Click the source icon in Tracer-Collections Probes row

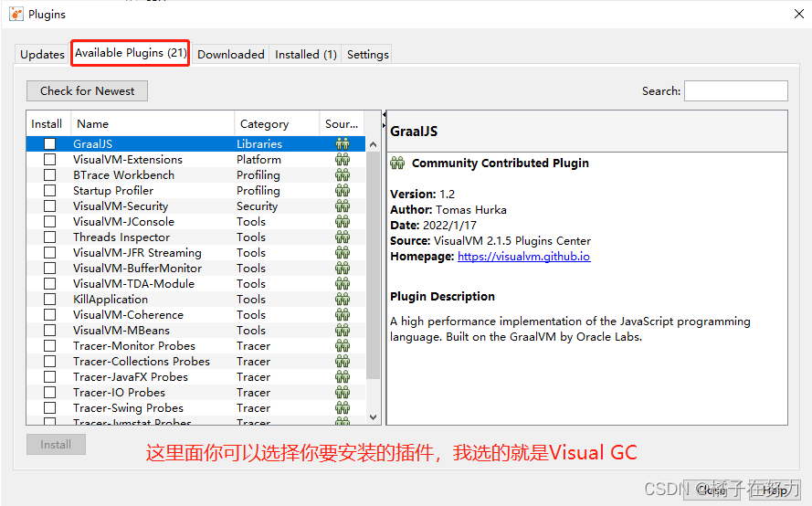pyautogui.click(x=343, y=362)
